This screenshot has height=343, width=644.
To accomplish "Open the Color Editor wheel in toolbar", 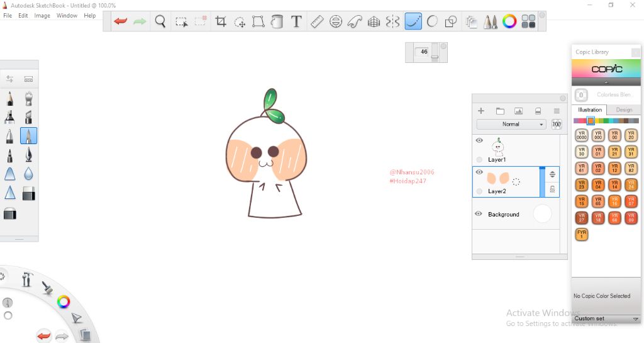I will click(x=509, y=21).
